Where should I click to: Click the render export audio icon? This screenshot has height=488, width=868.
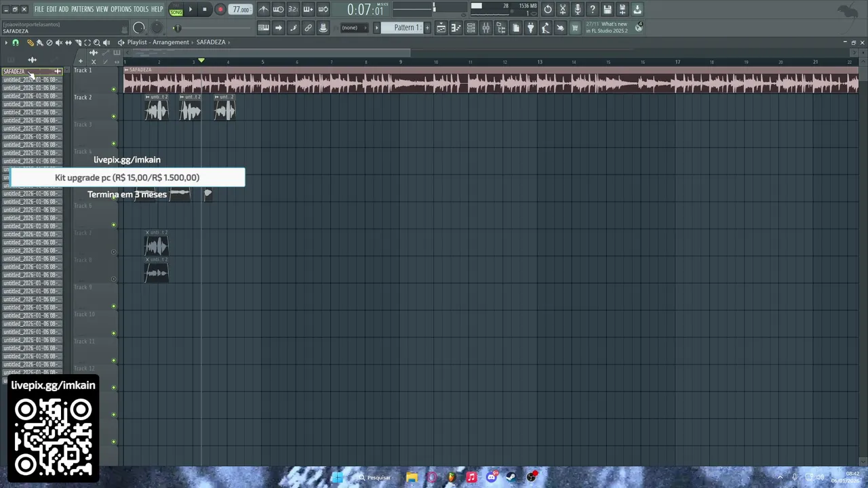[x=623, y=9]
